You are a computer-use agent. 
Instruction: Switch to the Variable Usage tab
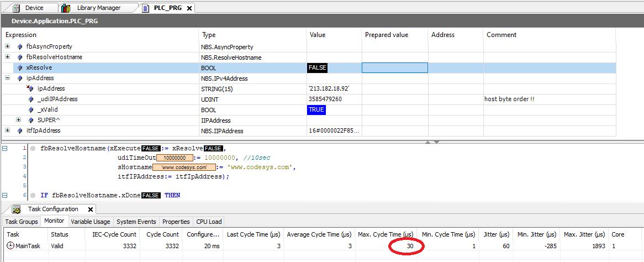tap(91, 222)
